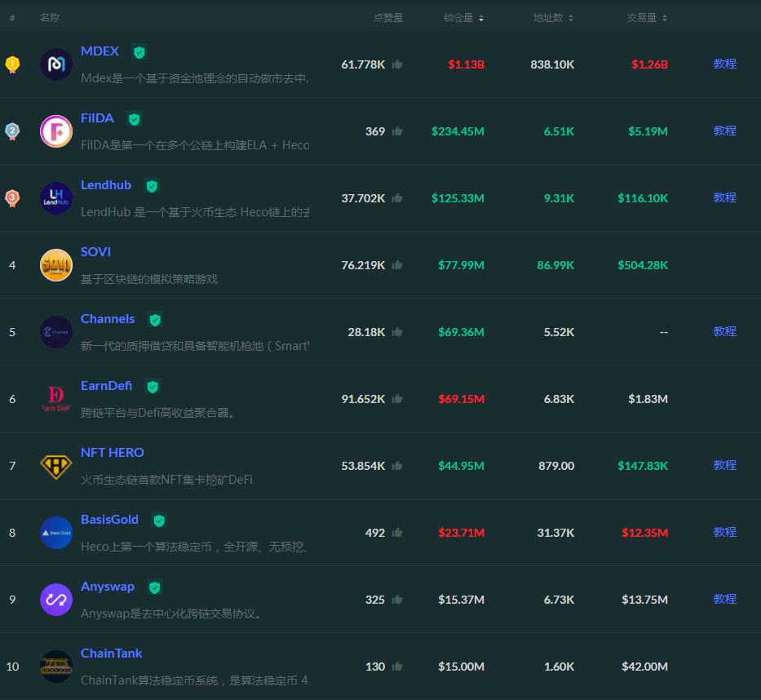Open the 教程 tutorial for FilDA
The height and width of the screenshot is (700, 761).
724,131
